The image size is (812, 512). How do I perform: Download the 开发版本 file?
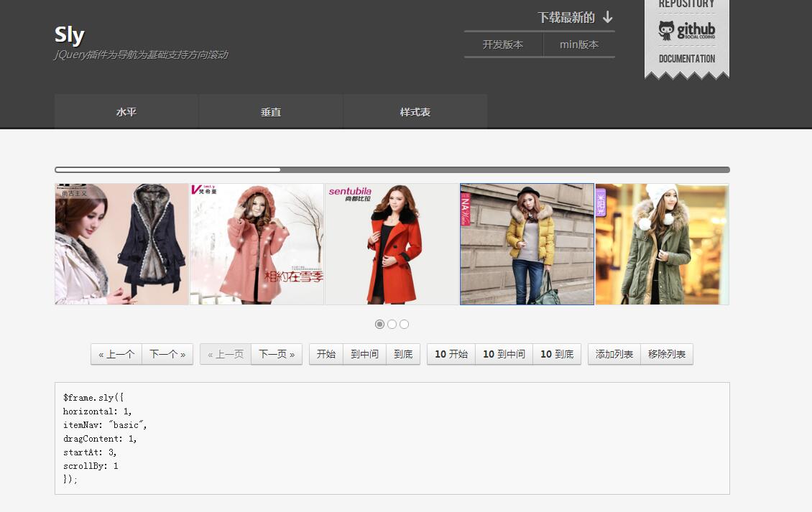503,45
